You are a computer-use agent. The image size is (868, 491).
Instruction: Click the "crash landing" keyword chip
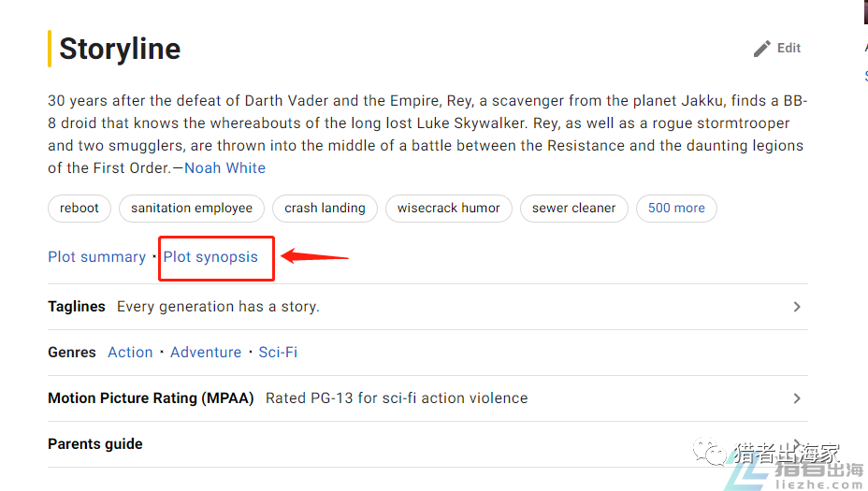(x=325, y=209)
